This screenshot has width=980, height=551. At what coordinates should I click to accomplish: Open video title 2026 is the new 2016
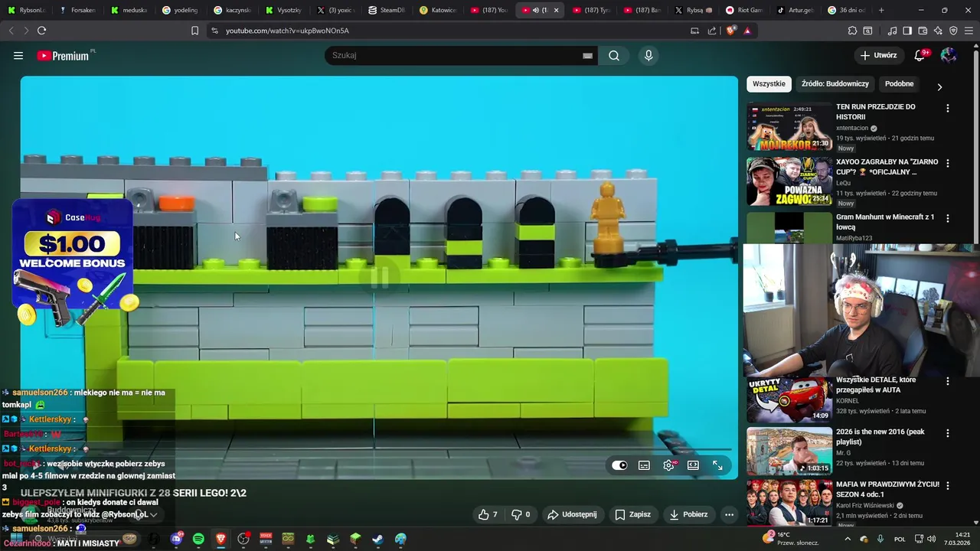click(880, 437)
